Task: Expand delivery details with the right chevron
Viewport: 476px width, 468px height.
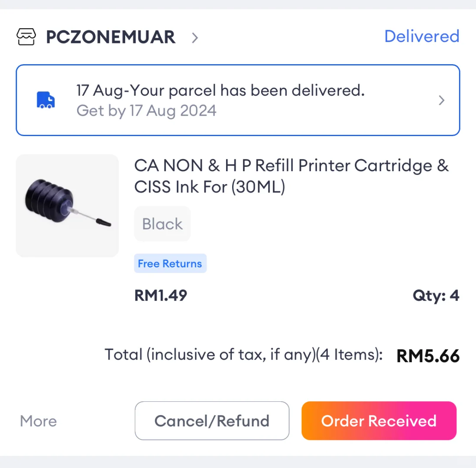Action: [441, 101]
